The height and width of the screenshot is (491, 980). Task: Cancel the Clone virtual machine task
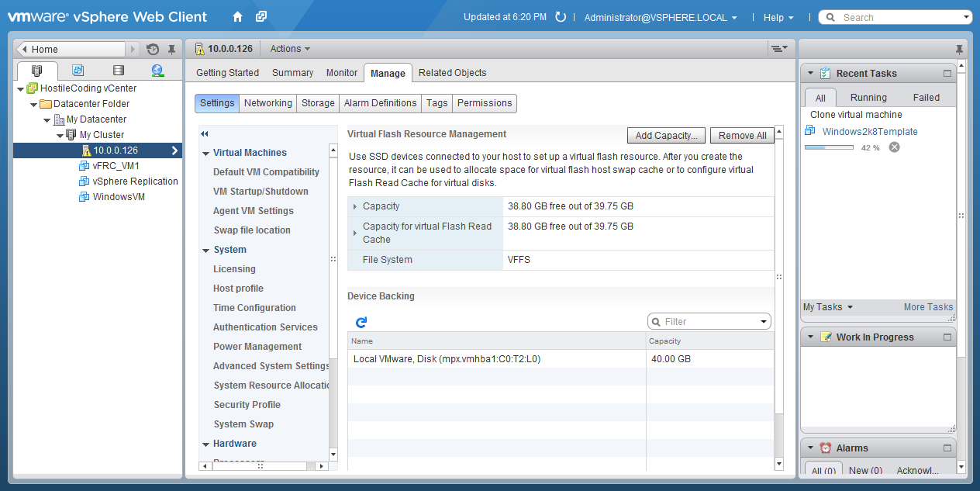pos(894,147)
